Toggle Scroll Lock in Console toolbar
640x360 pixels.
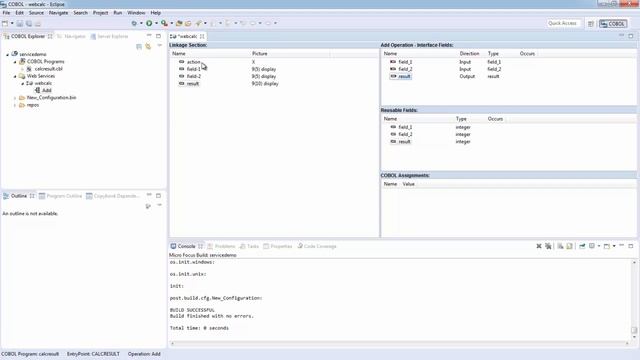click(560, 246)
